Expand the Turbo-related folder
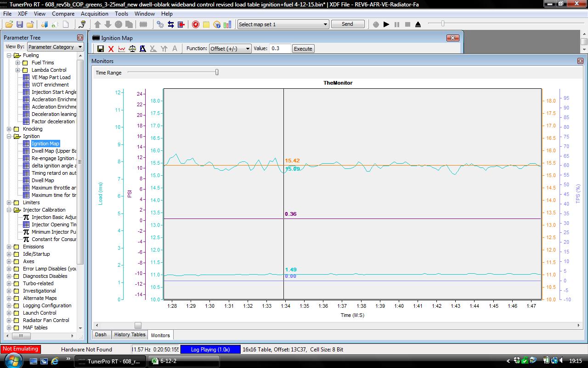The height and width of the screenshot is (368, 588). coord(9,283)
